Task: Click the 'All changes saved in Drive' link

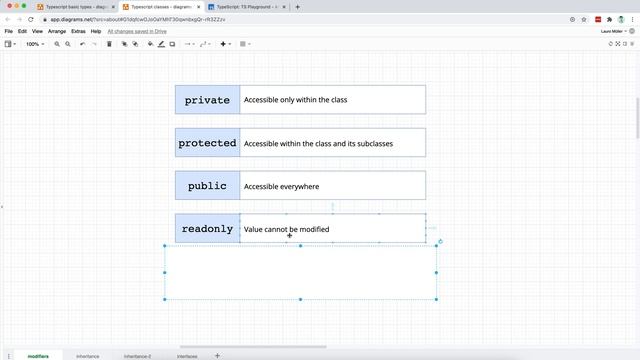Action: tap(137, 31)
